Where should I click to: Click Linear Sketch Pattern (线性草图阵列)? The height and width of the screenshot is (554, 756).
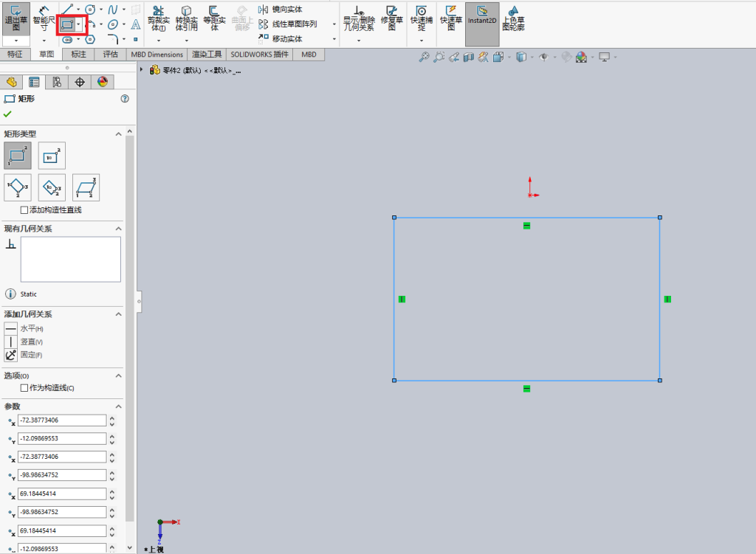[288, 24]
